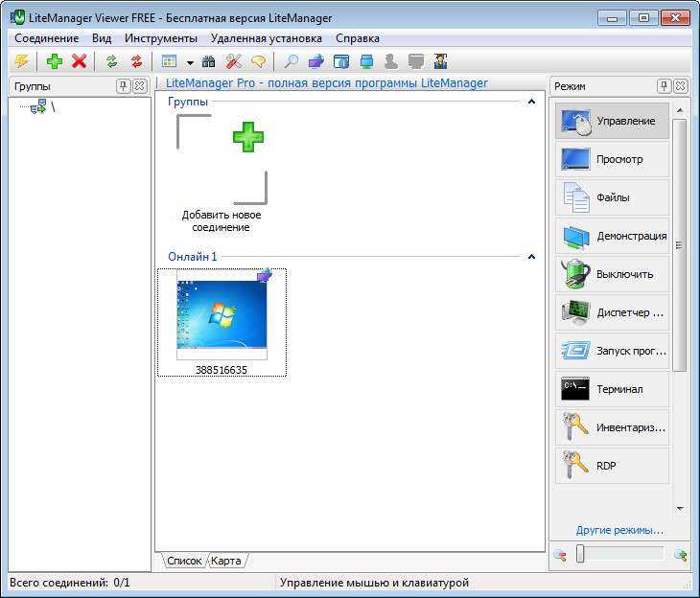Click the zoom out icon beside slider
This screenshot has height=598, width=700.
click(x=560, y=555)
